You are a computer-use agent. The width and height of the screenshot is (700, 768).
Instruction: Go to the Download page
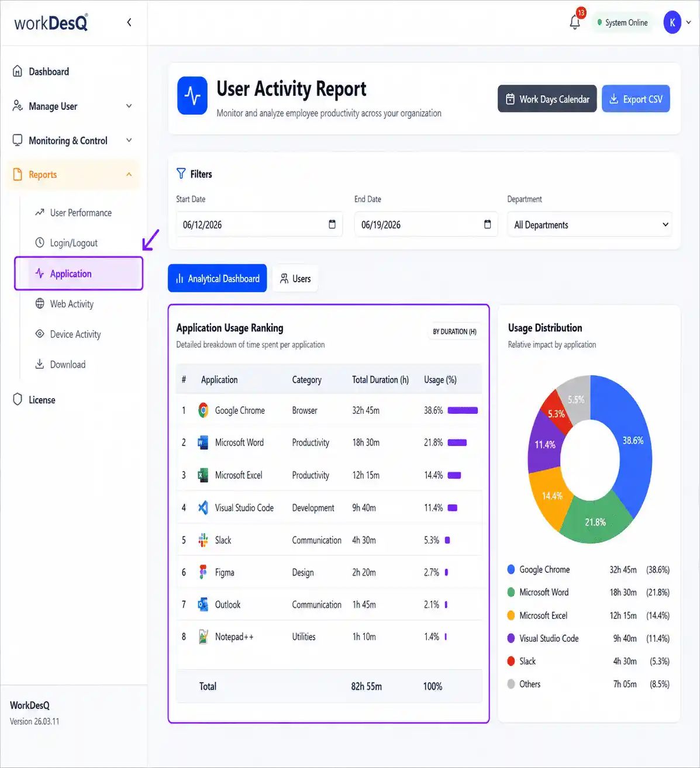[x=67, y=364]
